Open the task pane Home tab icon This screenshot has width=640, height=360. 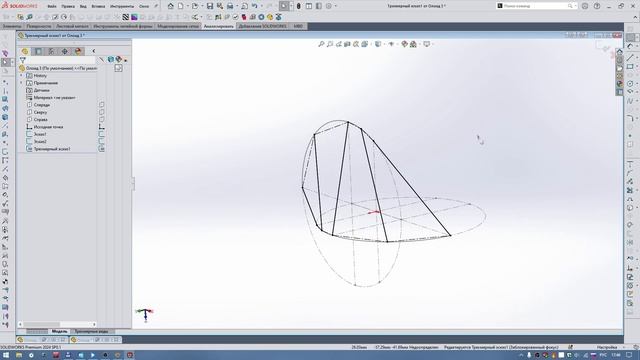pyautogui.click(x=620, y=52)
